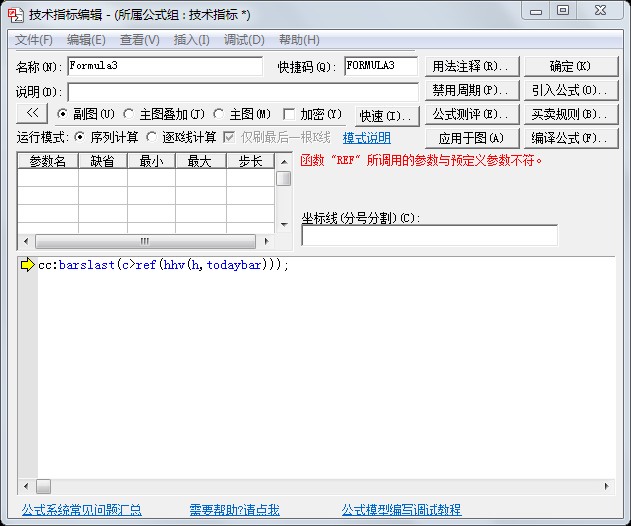Click the barslast function in formula code
The height and width of the screenshot is (526, 631).
pos(87,265)
